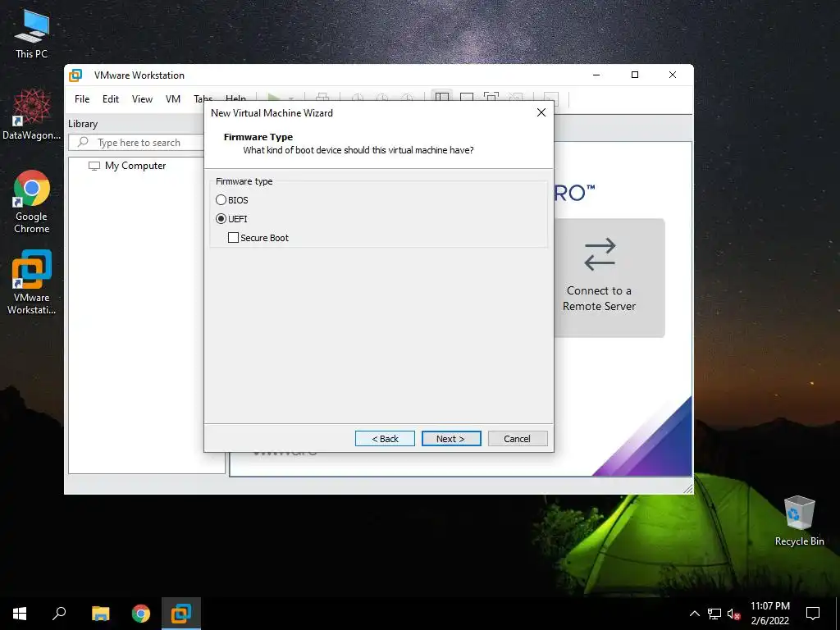
Task: Minimize the VMware Workstation window
Action: pyautogui.click(x=596, y=75)
